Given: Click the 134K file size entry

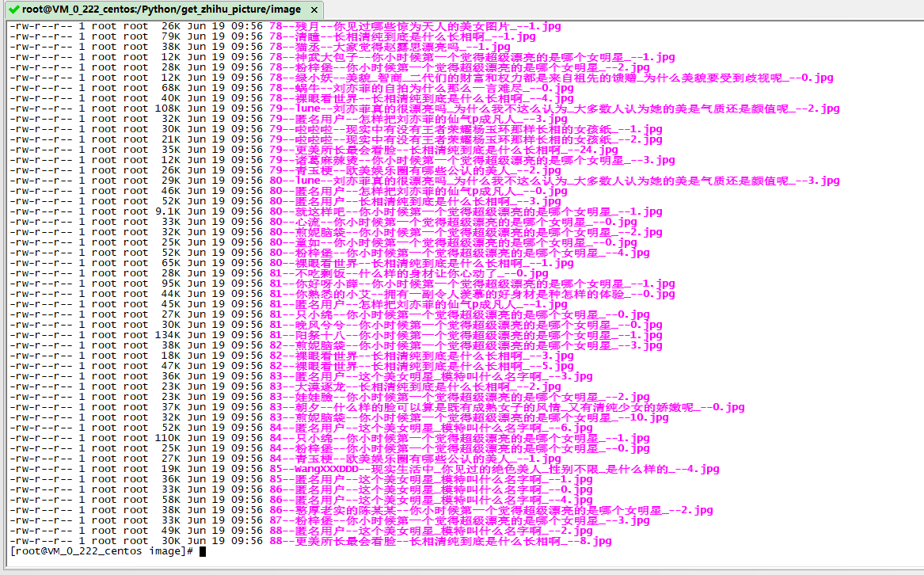Looking at the screenshot, I should [167, 335].
